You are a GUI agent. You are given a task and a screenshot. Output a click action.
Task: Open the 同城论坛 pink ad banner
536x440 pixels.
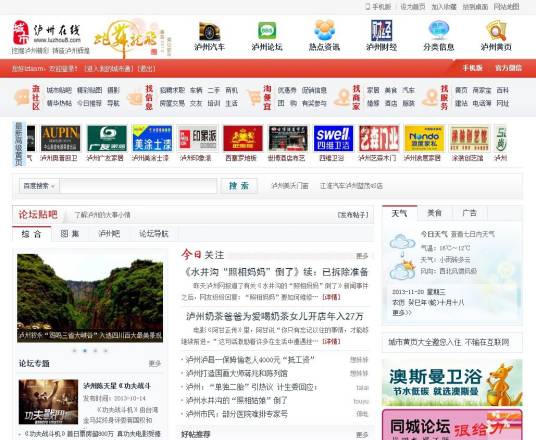tap(452, 425)
